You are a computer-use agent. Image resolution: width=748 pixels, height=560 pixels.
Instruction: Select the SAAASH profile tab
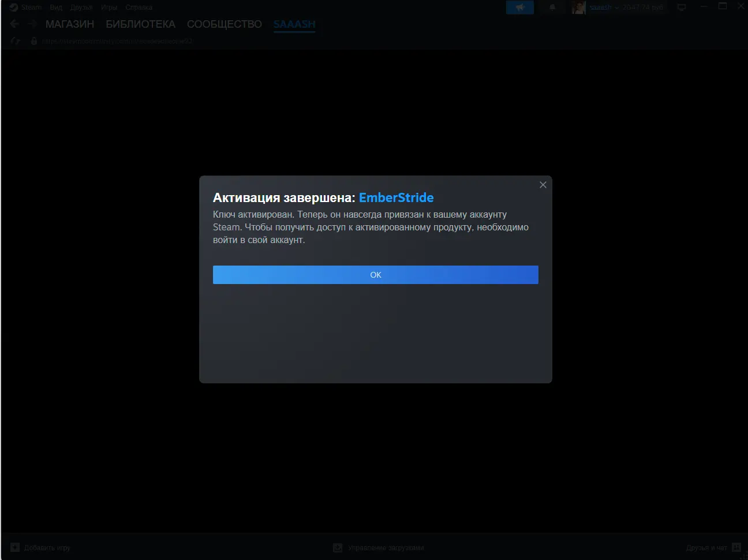click(x=294, y=24)
